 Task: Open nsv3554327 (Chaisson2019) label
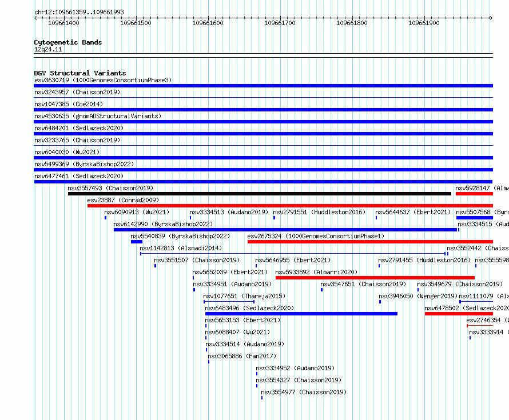point(299,380)
